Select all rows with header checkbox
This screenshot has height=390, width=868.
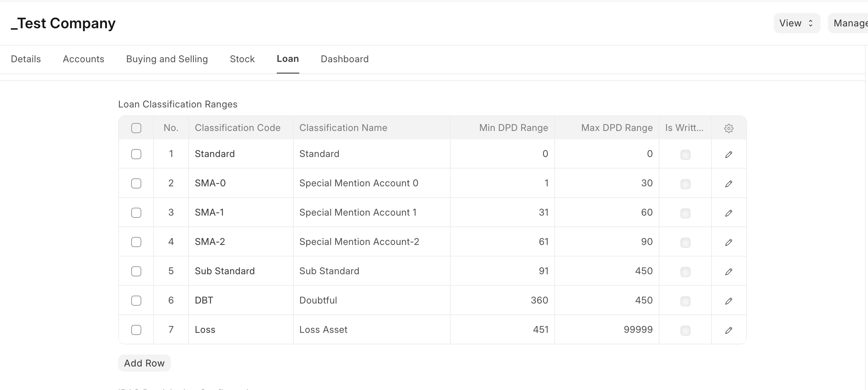coord(136,128)
